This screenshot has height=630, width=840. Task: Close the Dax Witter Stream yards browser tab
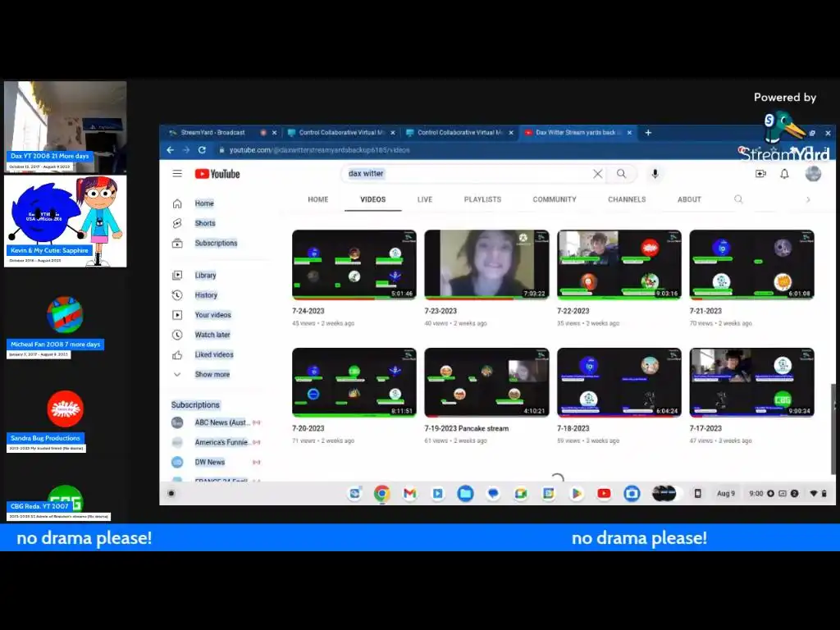[629, 132]
